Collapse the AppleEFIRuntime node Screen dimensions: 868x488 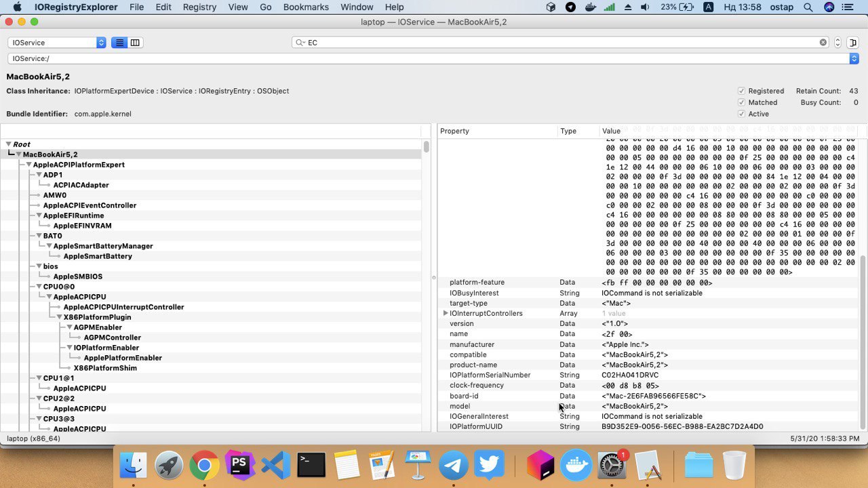pos(39,216)
